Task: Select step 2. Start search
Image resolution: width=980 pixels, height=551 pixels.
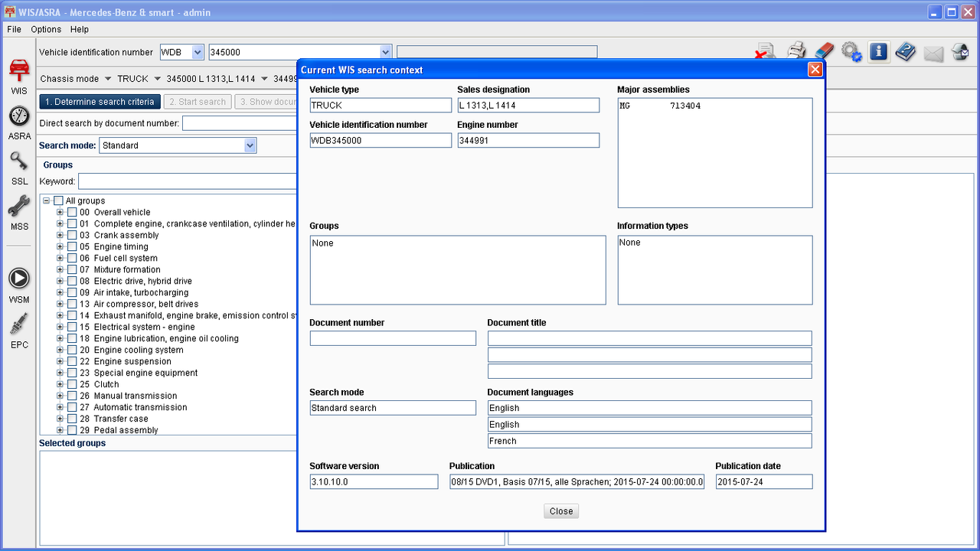Action: [x=198, y=102]
